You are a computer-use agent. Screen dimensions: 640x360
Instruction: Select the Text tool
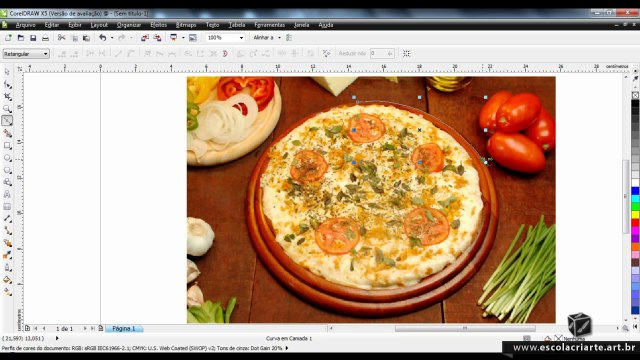[x=7, y=194]
